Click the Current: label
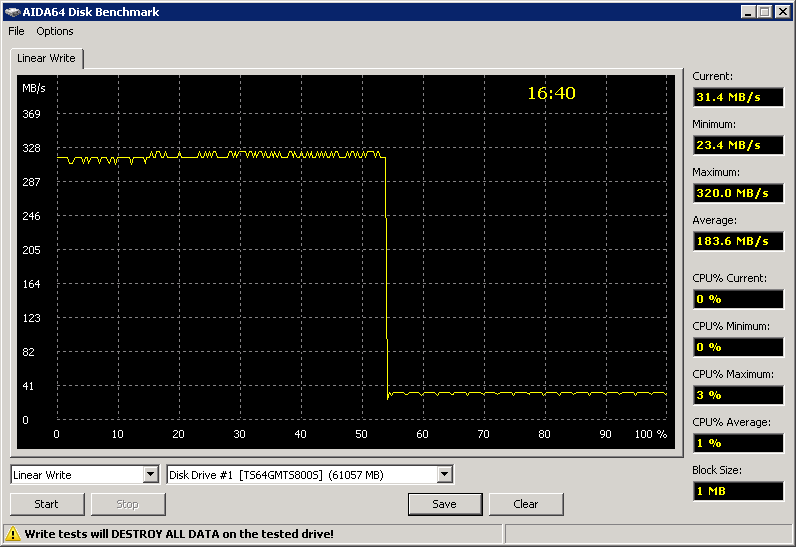 click(712, 76)
